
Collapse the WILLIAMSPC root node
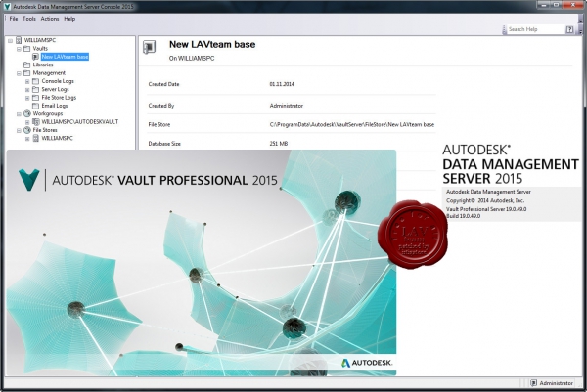click(x=10, y=40)
